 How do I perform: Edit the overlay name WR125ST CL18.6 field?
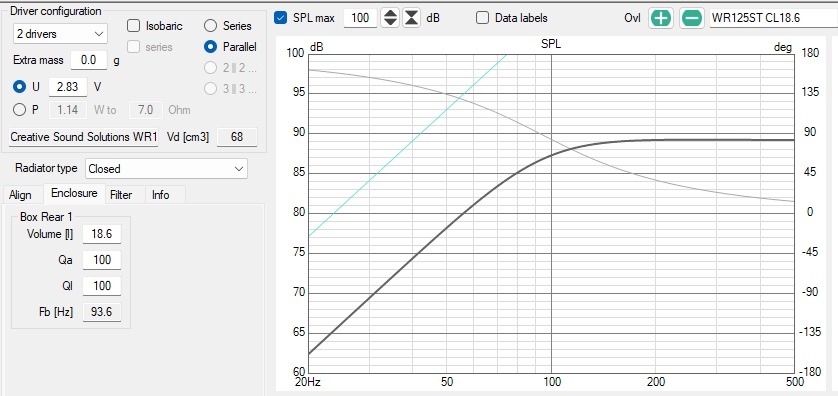[x=773, y=18]
